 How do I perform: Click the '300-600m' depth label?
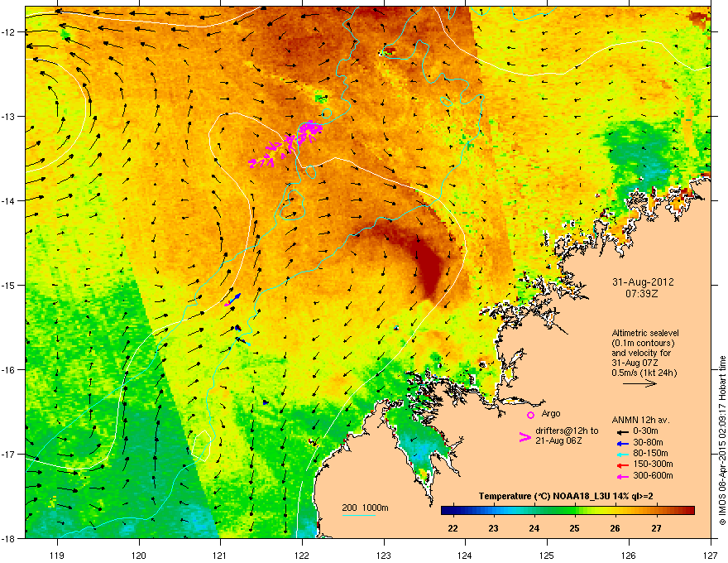(x=653, y=476)
